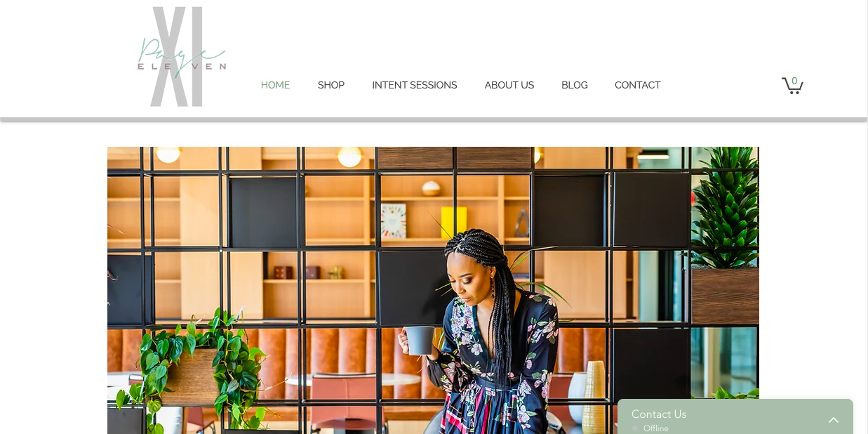Click the decorative clock on the shelf
Screen dimensions: 868x434
(x=394, y=221)
